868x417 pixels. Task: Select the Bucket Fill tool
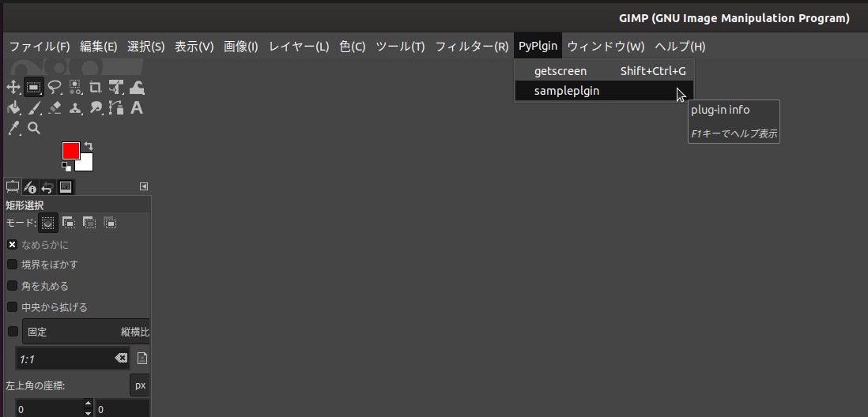13,108
